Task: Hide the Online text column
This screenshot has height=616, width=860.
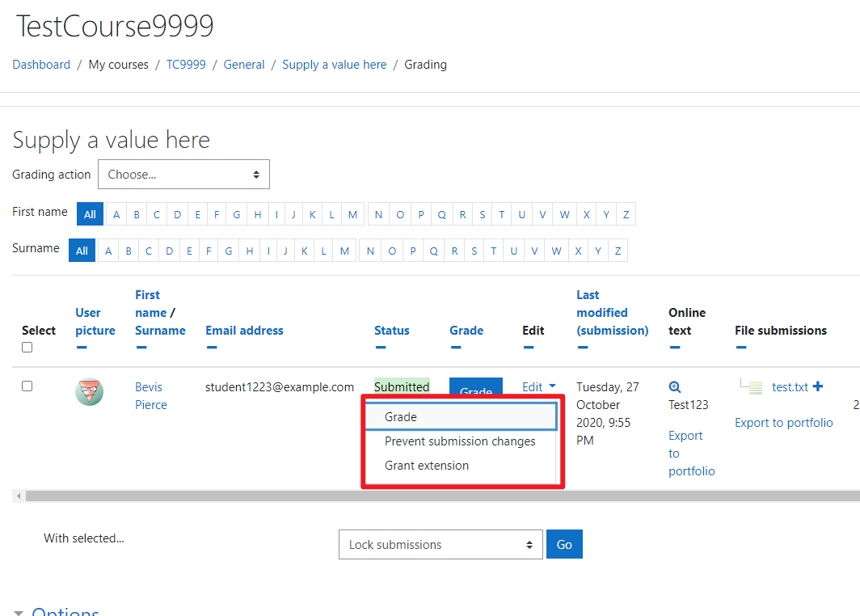Action: 675,348
